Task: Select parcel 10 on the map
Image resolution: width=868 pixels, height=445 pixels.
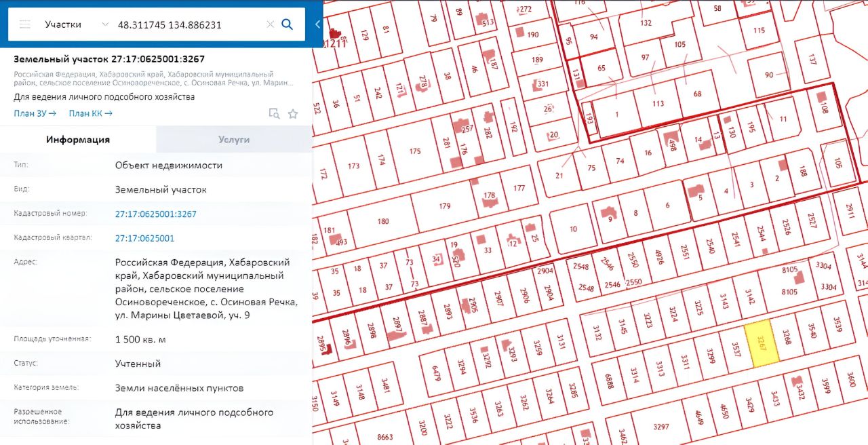Action: (x=573, y=229)
